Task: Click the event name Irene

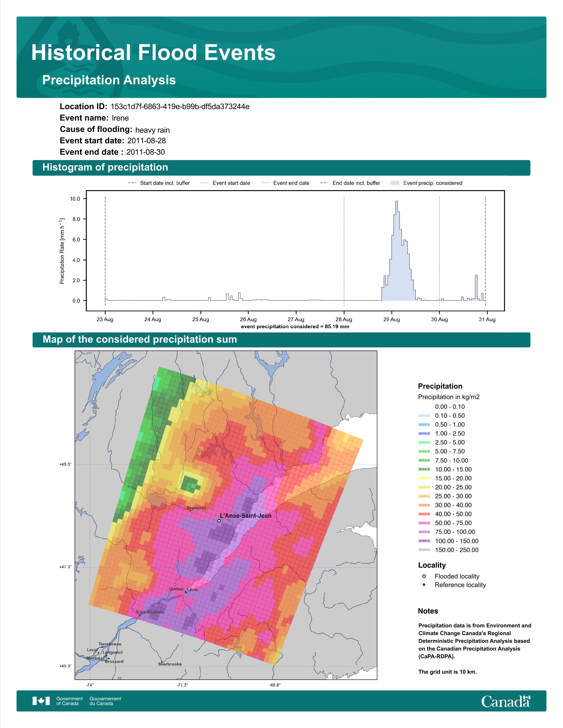Action: click(x=120, y=118)
